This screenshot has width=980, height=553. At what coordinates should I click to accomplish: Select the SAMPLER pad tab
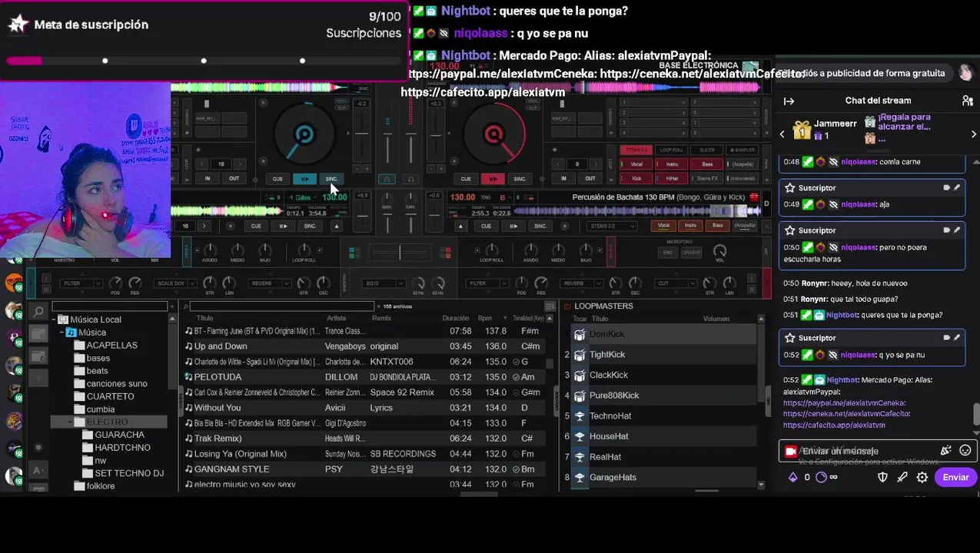point(742,150)
